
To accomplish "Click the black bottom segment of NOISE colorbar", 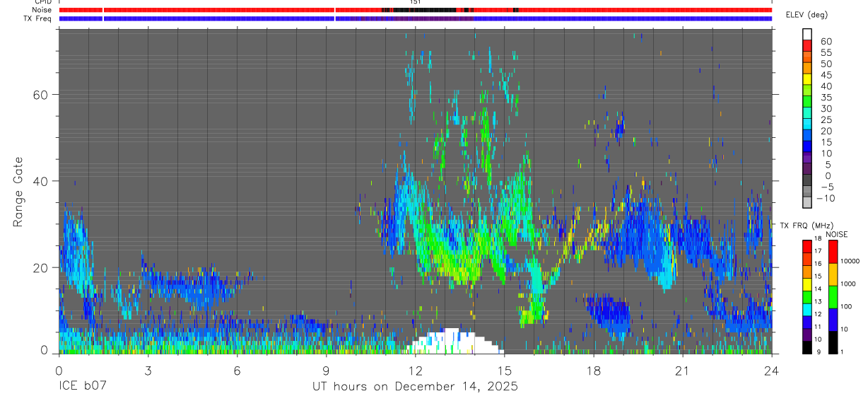I will click(833, 342).
